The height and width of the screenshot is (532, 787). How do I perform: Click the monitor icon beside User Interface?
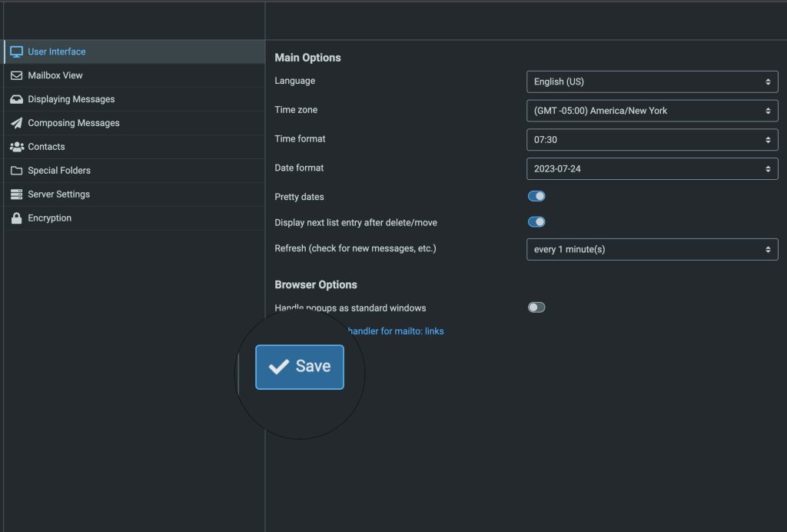pos(16,52)
